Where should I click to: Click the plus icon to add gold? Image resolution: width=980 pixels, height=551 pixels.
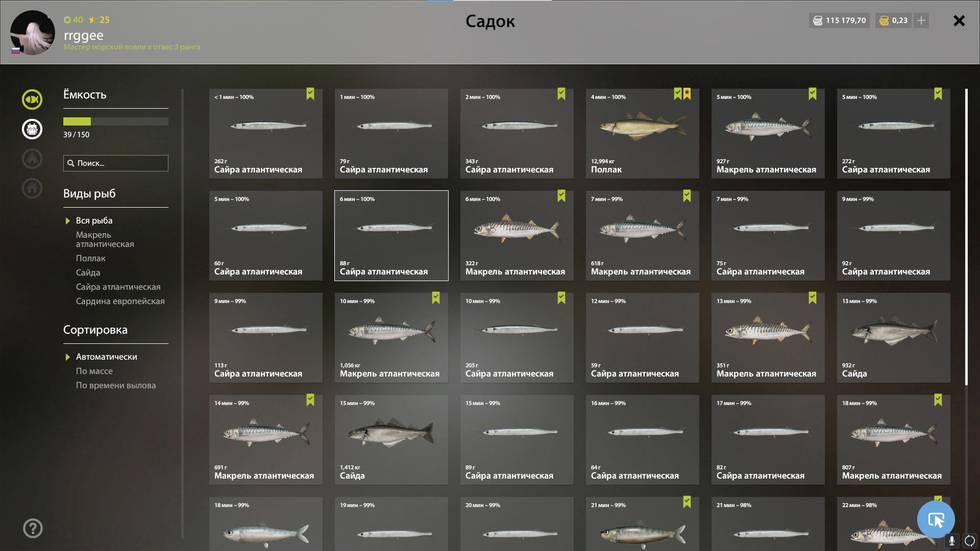point(921,20)
